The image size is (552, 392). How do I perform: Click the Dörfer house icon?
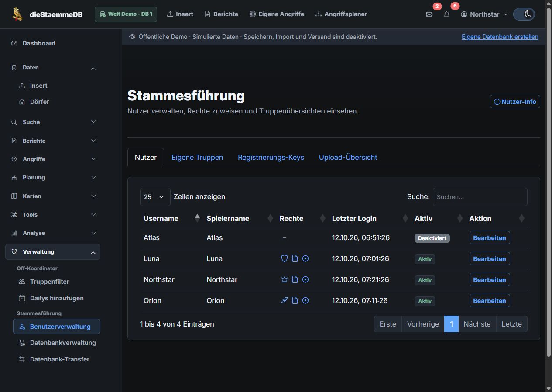point(22,102)
